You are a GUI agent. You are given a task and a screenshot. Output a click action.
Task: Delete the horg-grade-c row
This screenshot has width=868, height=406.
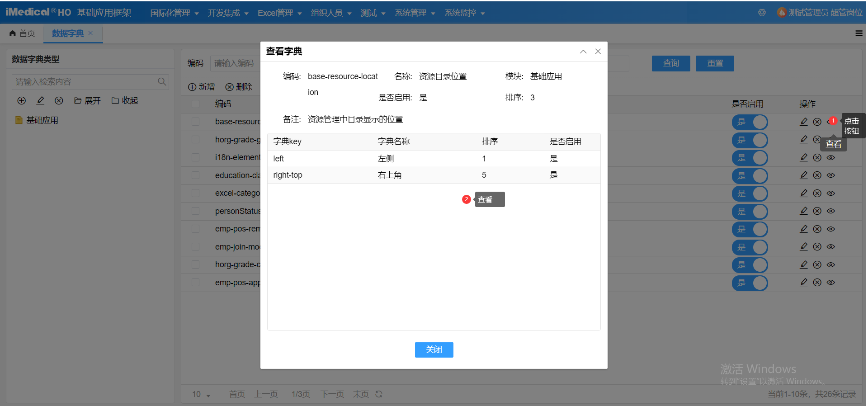(x=817, y=264)
